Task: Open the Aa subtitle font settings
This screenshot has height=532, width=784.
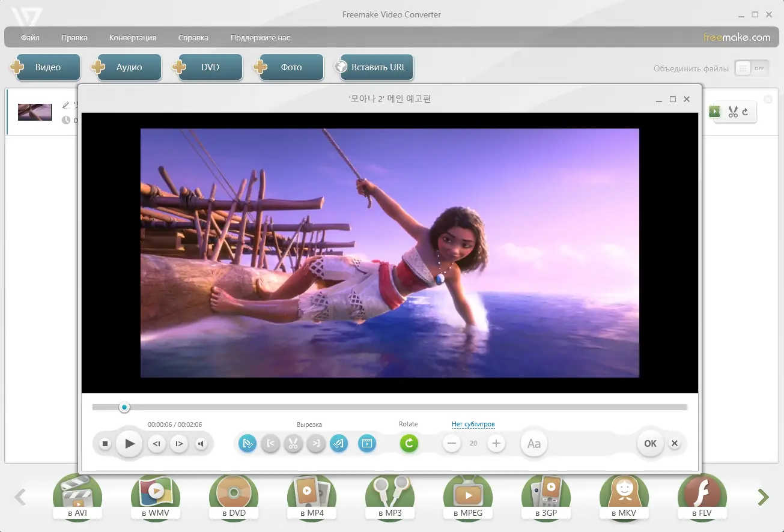Action: tap(533, 444)
